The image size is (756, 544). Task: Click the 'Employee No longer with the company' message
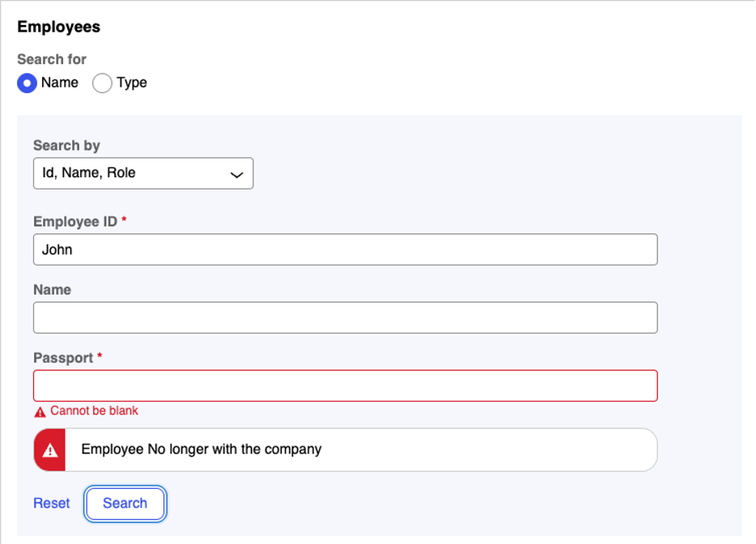point(202,449)
